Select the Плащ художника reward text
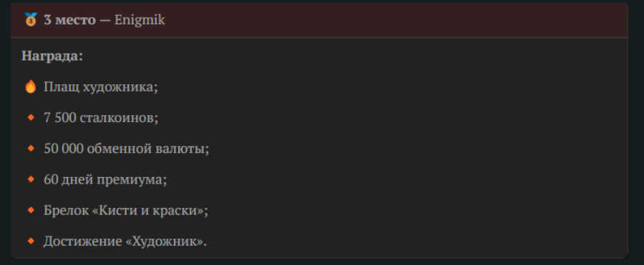Image resolution: width=644 pixels, height=265 pixels. coord(101,87)
